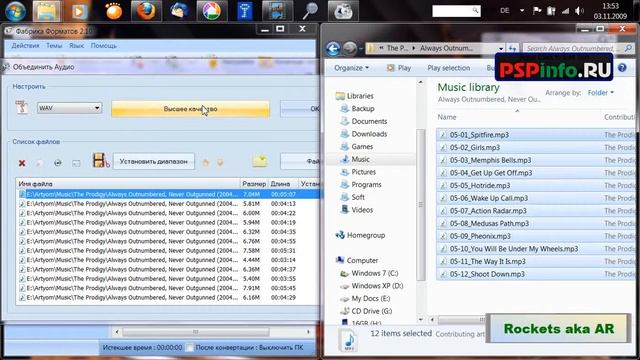Select Music in the Libraries tree
This screenshot has width=640, height=360.
[x=360, y=159]
